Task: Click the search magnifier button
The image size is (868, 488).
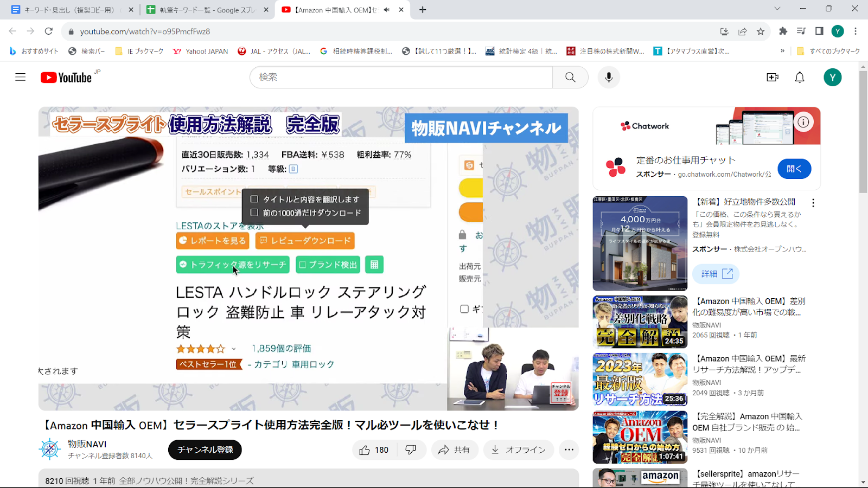Action: point(570,77)
